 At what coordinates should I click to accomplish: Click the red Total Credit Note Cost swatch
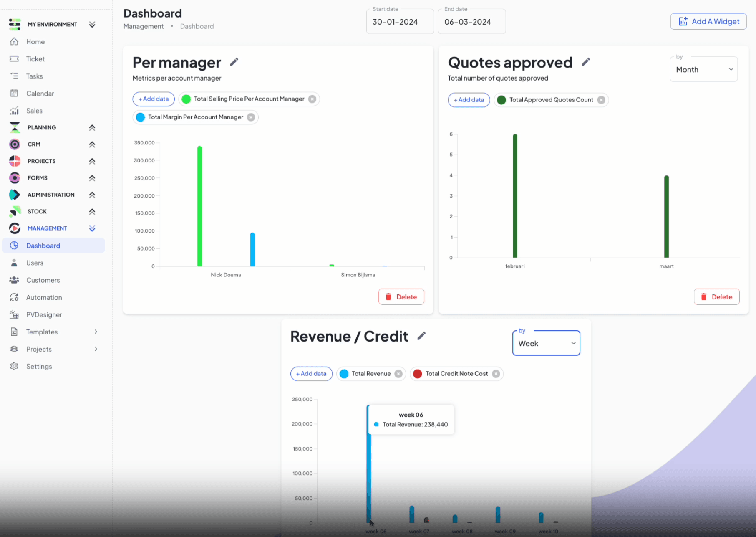coord(417,374)
